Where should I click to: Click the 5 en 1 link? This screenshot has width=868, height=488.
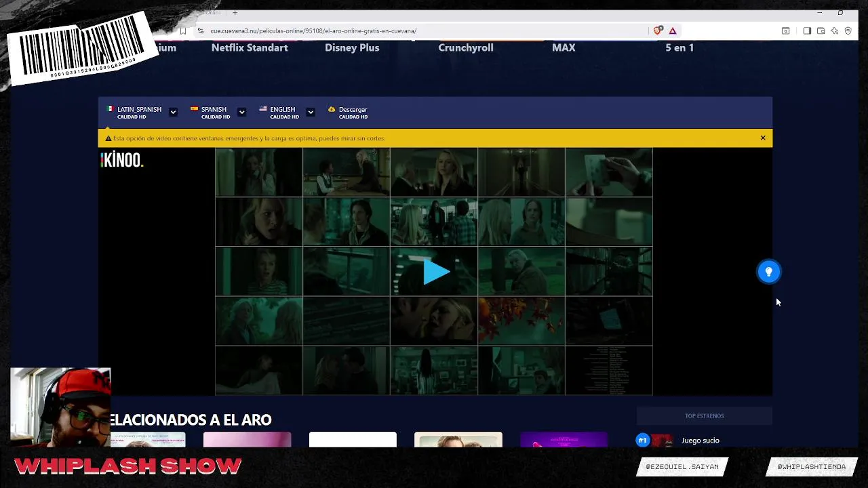679,47
